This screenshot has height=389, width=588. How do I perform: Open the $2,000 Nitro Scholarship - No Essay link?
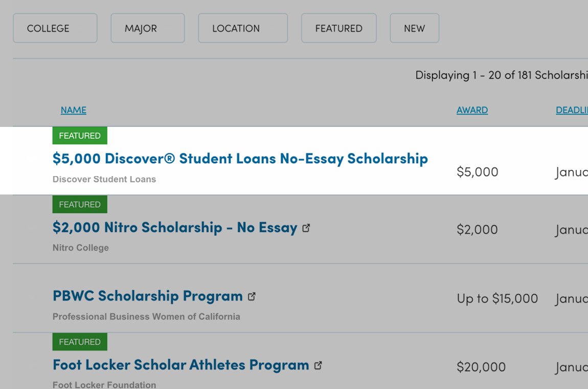click(x=175, y=227)
